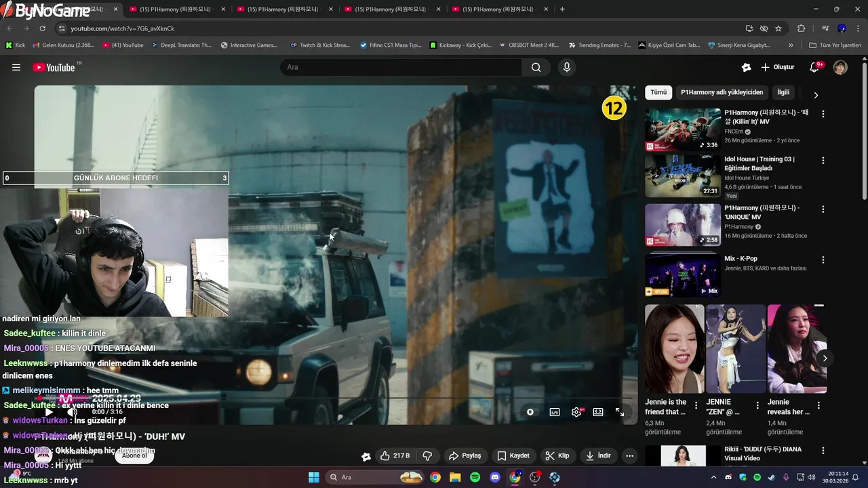Open the Tüm Yer İşaretleri bookmarks folder
The height and width of the screenshot is (488, 868).
point(835,45)
